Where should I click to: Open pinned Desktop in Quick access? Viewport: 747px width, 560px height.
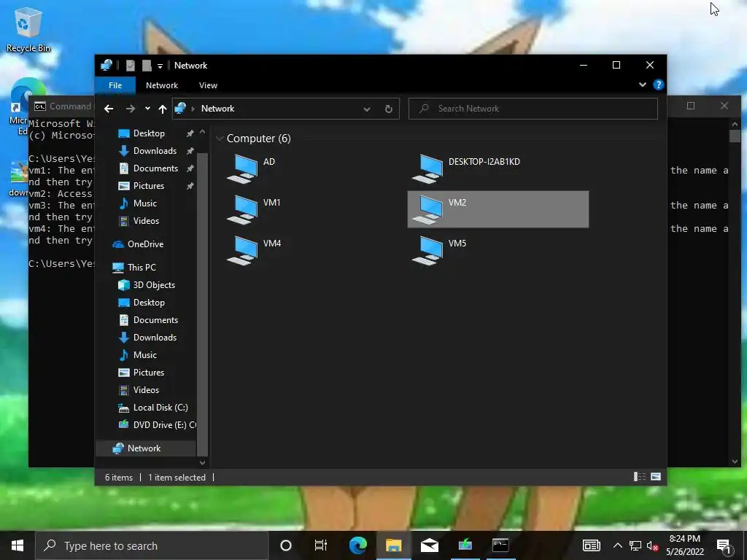coord(149,133)
